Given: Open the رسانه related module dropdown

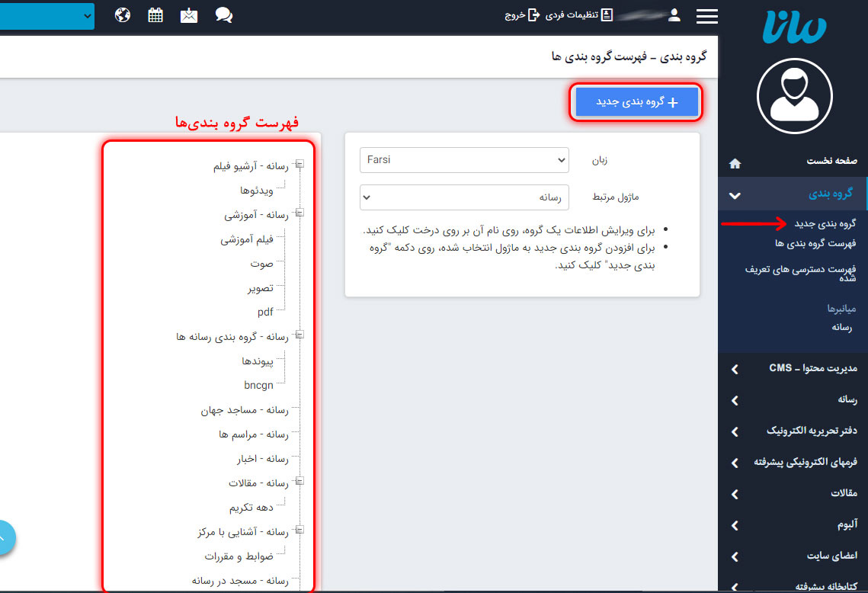Looking at the screenshot, I should 464,197.
